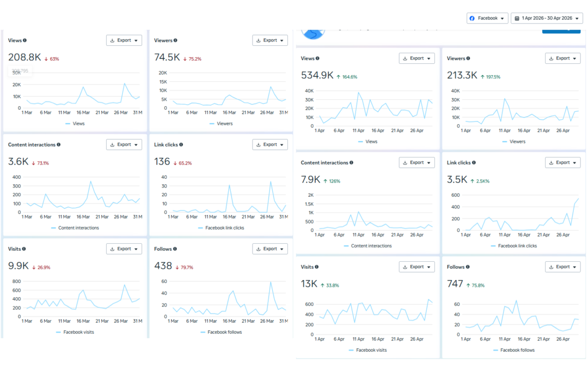Open the Facebook platform dropdown
588x368 pixels.
[487, 18]
